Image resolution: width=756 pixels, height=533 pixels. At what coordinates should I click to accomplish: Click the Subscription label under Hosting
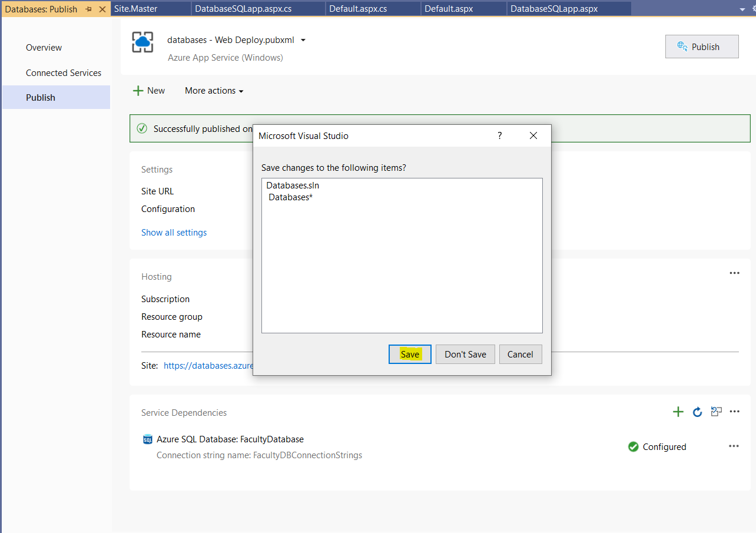[x=165, y=299]
